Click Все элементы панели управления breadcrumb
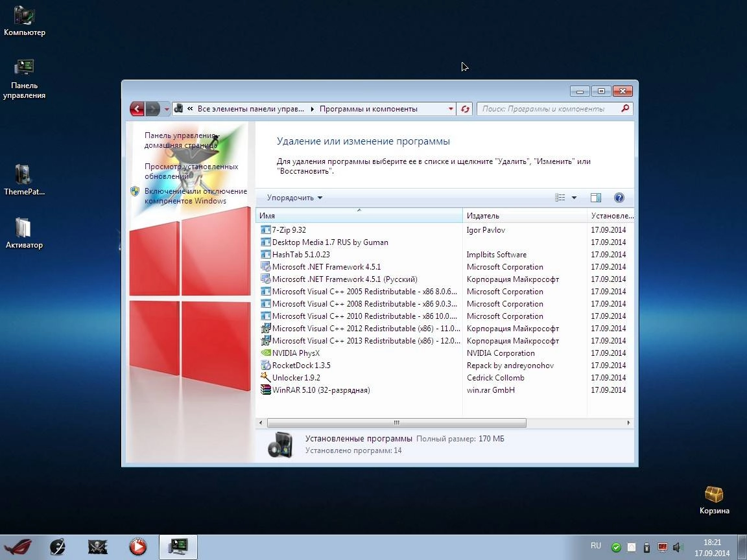The width and height of the screenshot is (747, 560). 250,109
